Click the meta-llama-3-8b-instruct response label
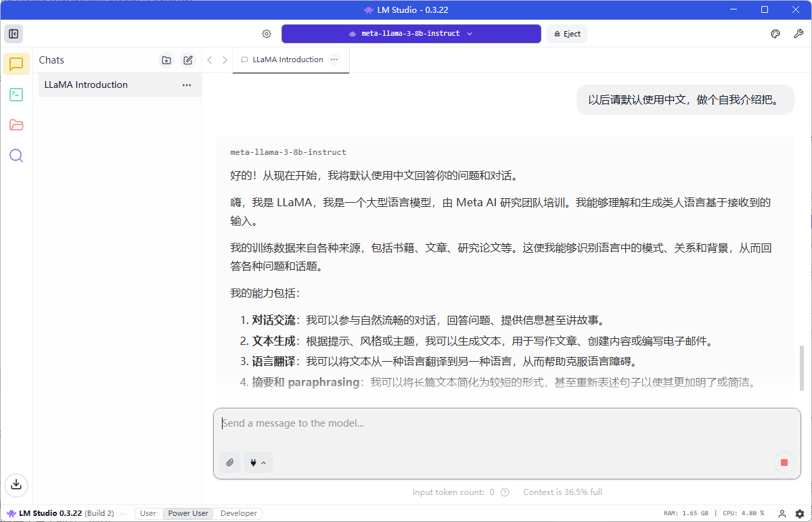The width and height of the screenshot is (812, 522). tap(288, 152)
